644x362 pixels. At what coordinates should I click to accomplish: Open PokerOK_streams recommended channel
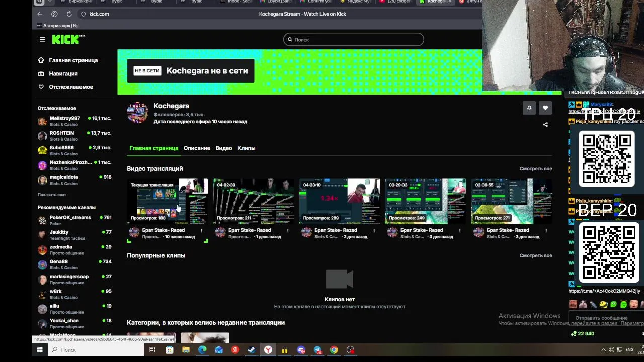click(74, 220)
